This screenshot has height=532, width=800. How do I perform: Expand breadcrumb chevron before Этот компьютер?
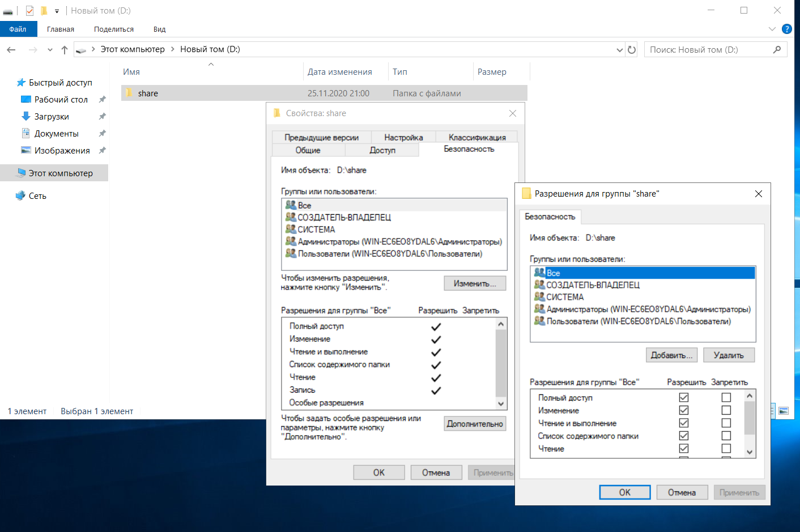[x=93, y=49]
